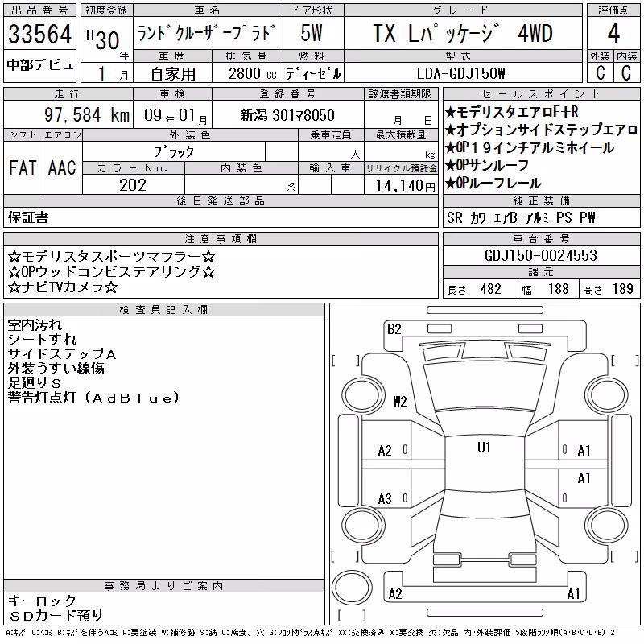Click office notice キーロック
The width and height of the screenshot is (644, 644).
coord(42,601)
